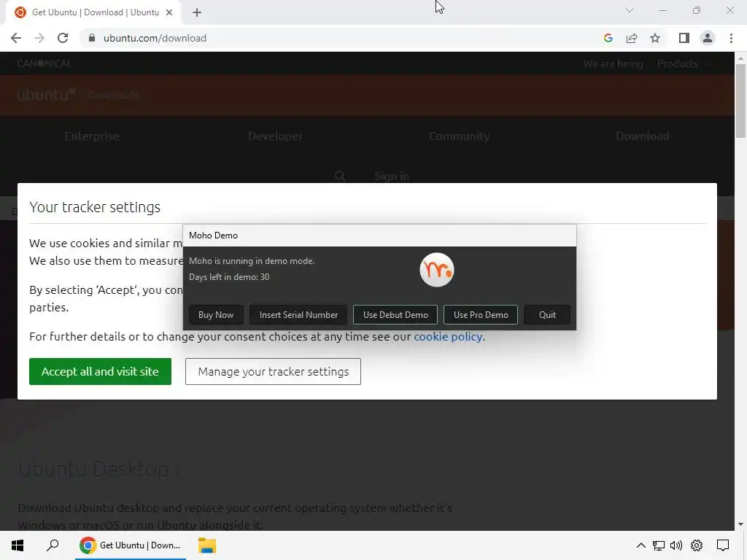This screenshot has height=560, width=747.
Task: Expand the Products dropdown
Action: point(683,63)
